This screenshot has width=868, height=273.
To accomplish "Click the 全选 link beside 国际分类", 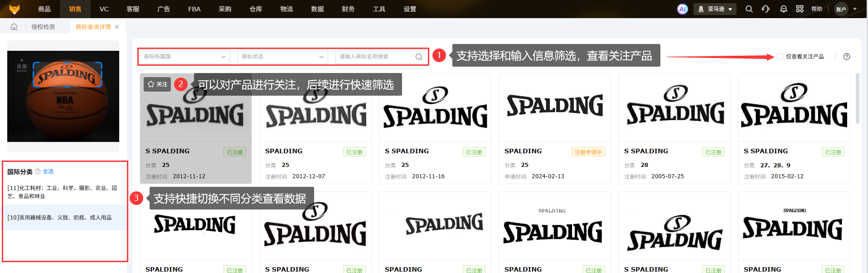I will point(48,171).
